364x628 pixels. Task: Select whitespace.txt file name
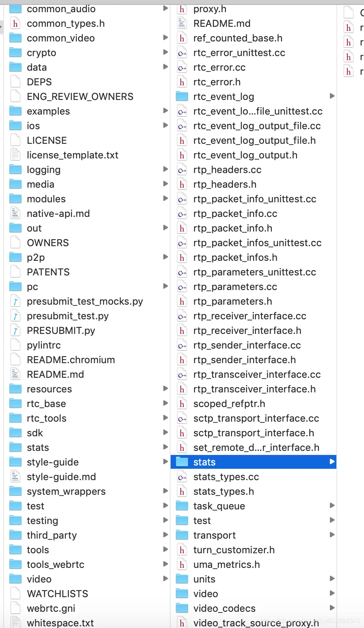(60, 623)
